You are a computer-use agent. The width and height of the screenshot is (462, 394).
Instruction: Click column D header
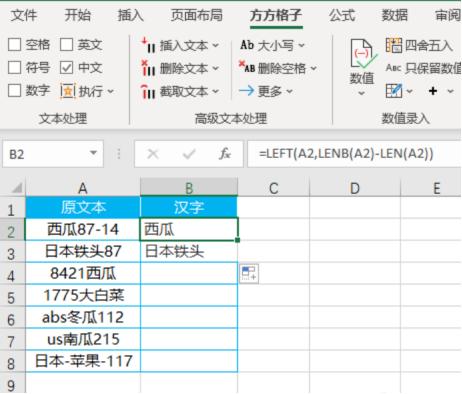[x=355, y=188]
